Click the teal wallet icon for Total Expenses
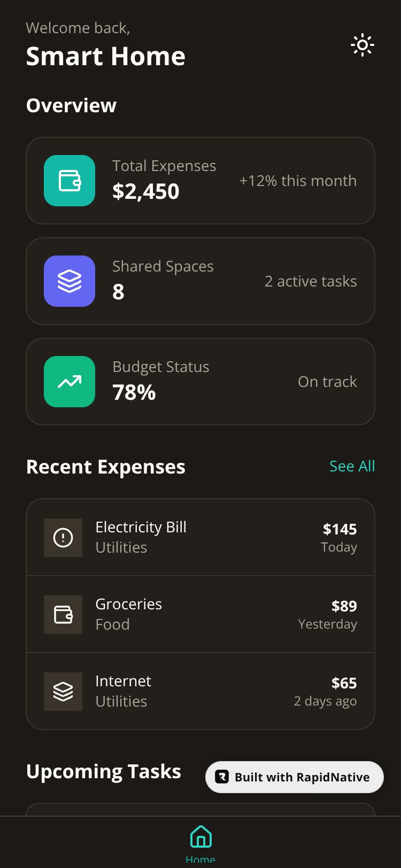This screenshot has height=868, width=401. click(x=70, y=181)
